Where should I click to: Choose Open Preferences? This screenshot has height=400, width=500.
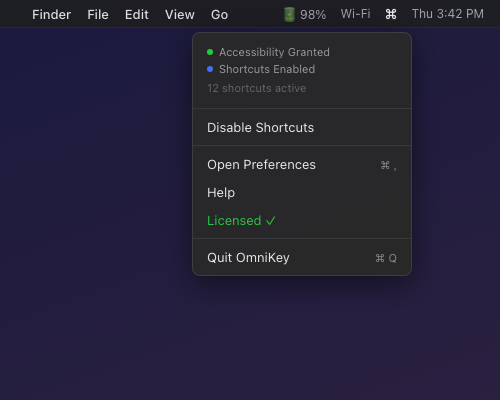pos(302,165)
